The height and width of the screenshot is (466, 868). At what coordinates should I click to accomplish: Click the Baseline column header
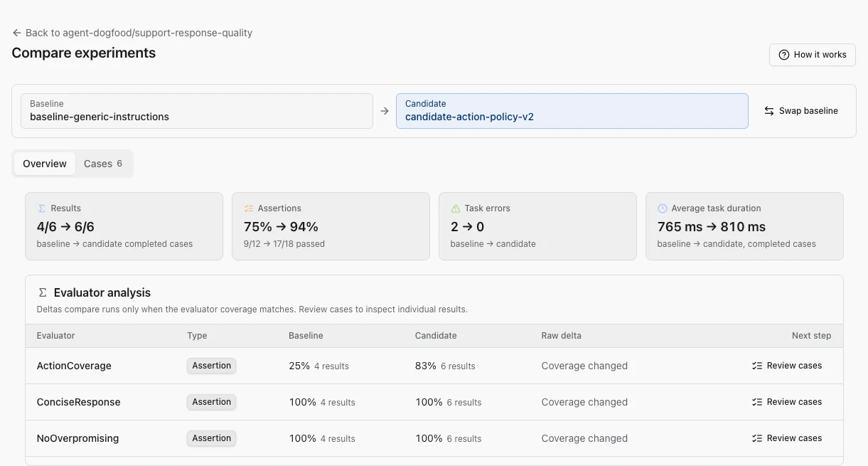point(306,336)
